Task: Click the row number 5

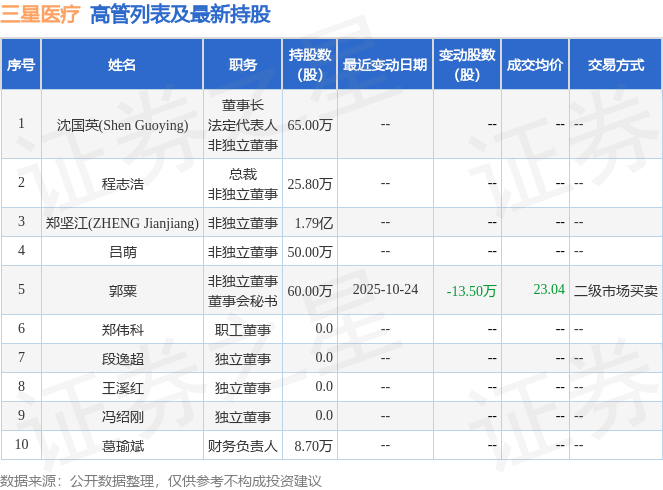Action: [x=21, y=290]
